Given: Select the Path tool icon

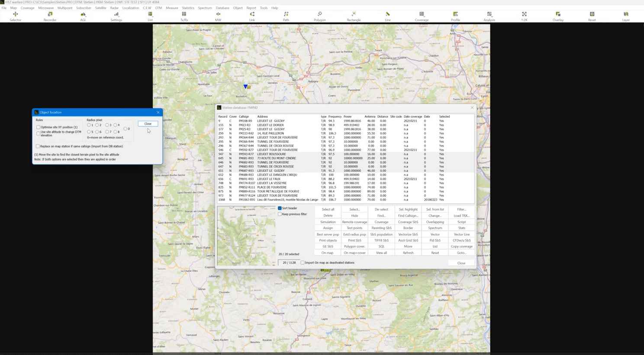Looking at the screenshot, I should (286, 16).
